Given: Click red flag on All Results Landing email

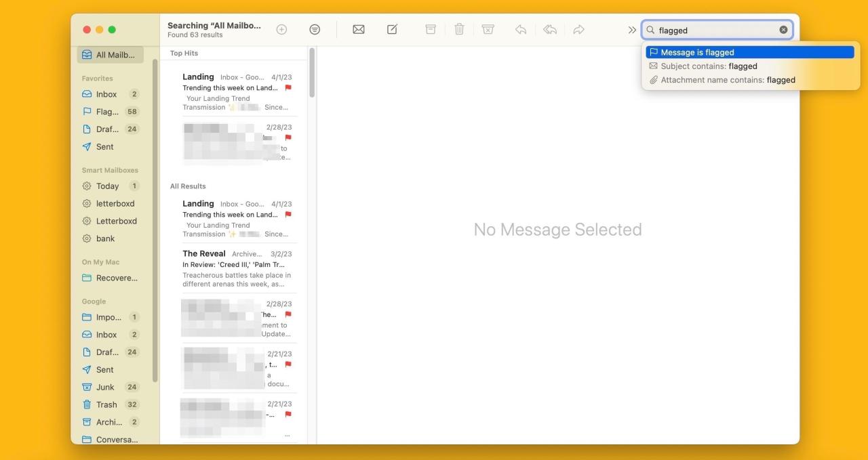Looking at the screenshot, I should point(288,215).
